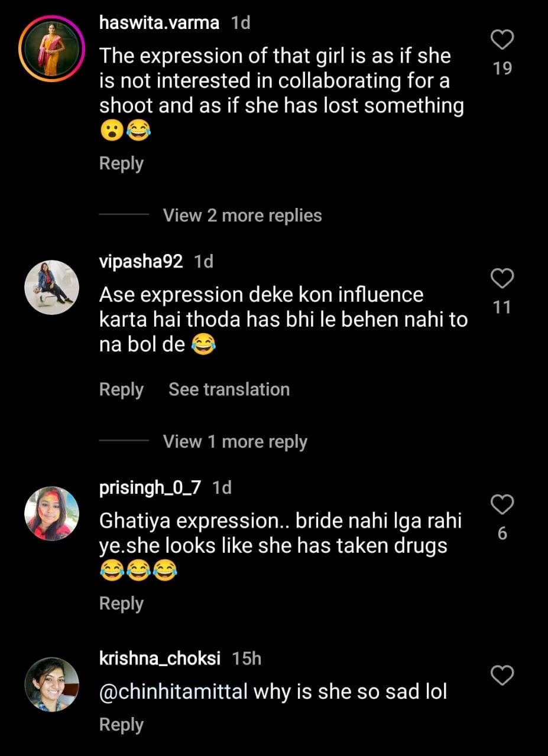
Task: Open prisingh_0_7's profile avatar
Action: click(51, 514)
